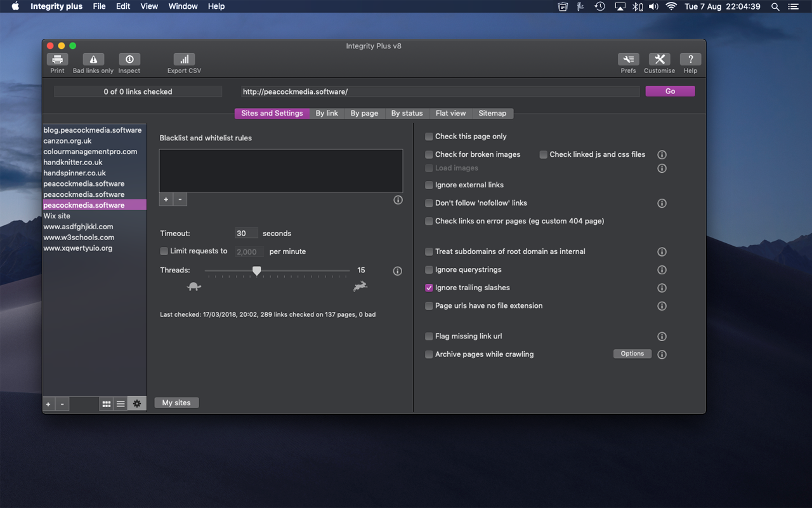Image resolution: width=812 pixels, height=508 pixels.
Task: Enable Check this page only
Action: (429, 137)
